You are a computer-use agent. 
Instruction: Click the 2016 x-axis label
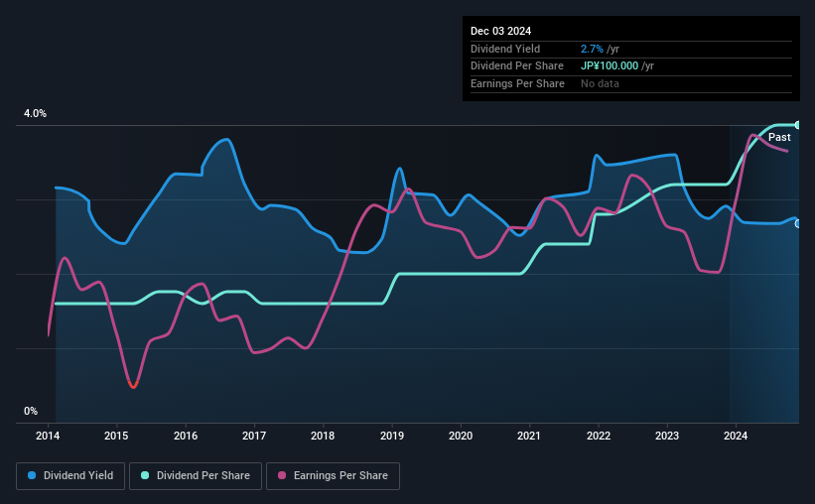[x=186, y=436]
